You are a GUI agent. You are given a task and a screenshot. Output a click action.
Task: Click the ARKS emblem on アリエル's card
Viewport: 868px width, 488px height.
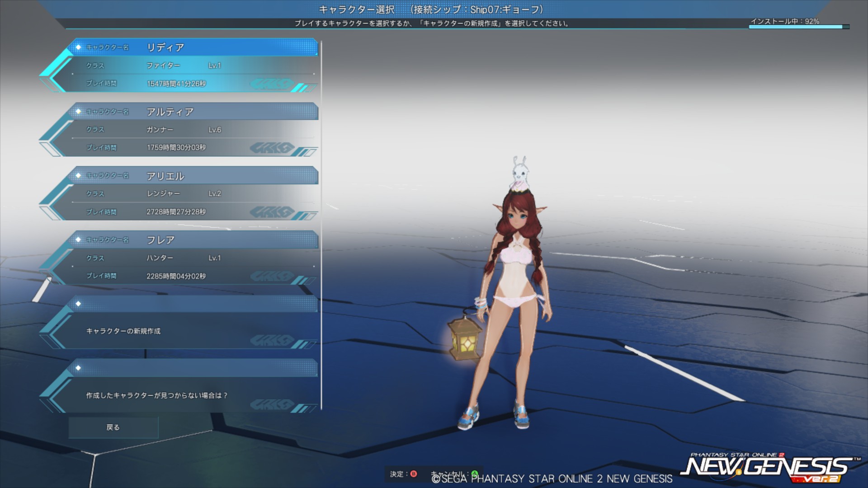271,212
